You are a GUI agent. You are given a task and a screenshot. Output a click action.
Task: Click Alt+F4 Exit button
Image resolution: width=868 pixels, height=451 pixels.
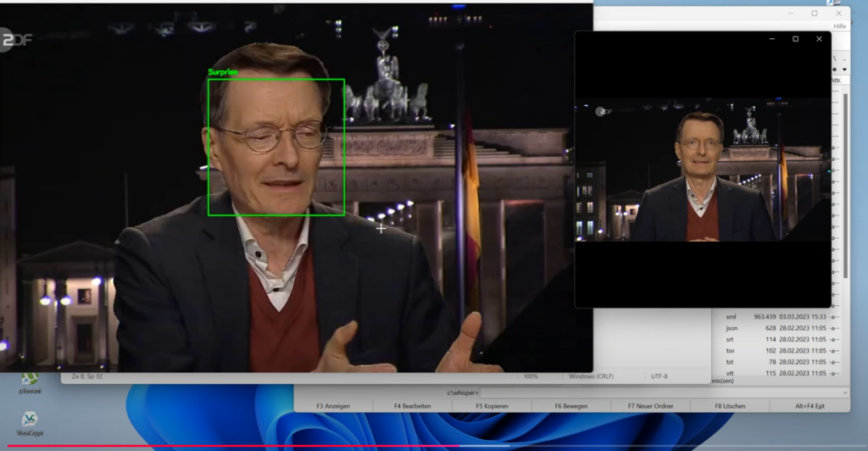(x=810, y=406)
